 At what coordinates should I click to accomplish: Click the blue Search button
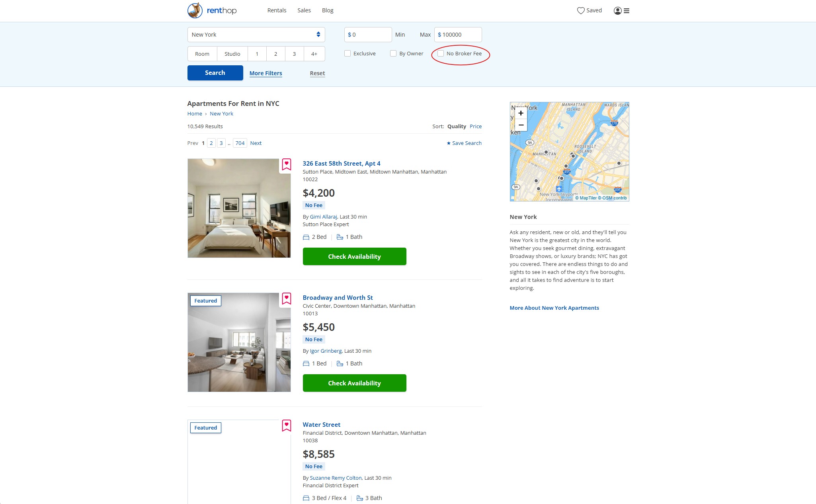pyautogui.click(x=215, y=73)
